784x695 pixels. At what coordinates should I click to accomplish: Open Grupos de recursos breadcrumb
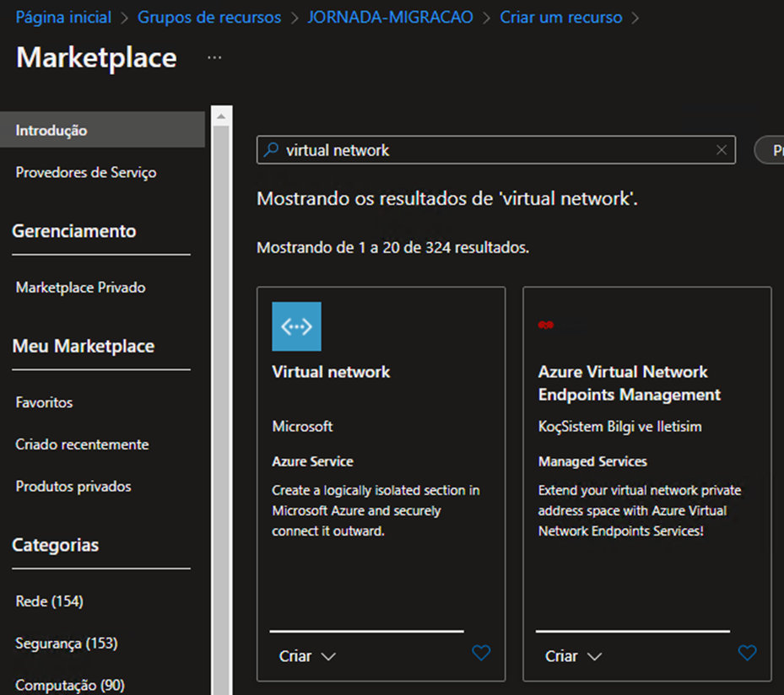pos(209,18)
